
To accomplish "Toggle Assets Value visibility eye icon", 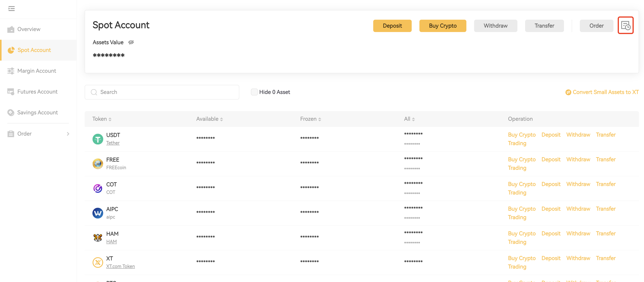I will tap(131, 42).
